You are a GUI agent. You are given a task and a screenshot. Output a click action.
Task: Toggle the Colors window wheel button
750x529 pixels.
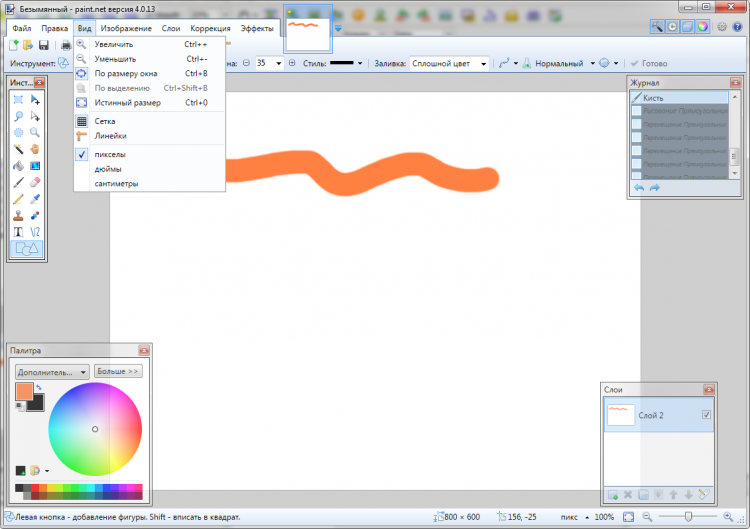tap(703, 27)
